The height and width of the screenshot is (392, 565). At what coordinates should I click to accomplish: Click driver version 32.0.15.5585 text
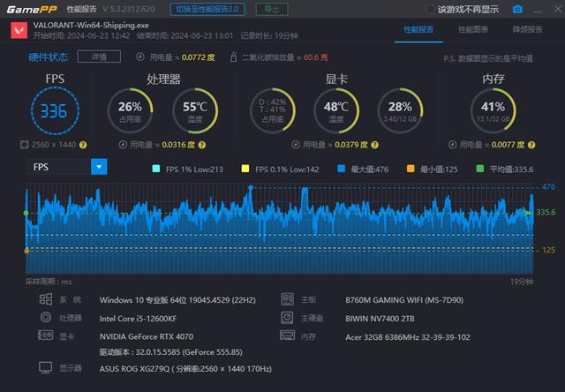coord(170,352)
